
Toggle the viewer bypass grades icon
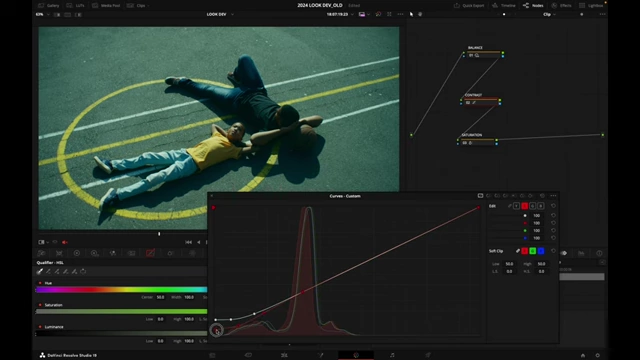(x=378, y=14)
